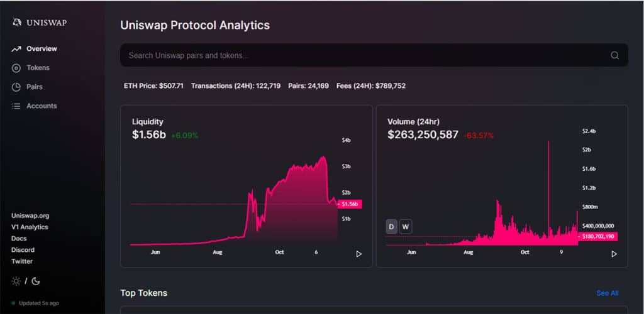Click the Tokens circle icon

coord(16,68)
